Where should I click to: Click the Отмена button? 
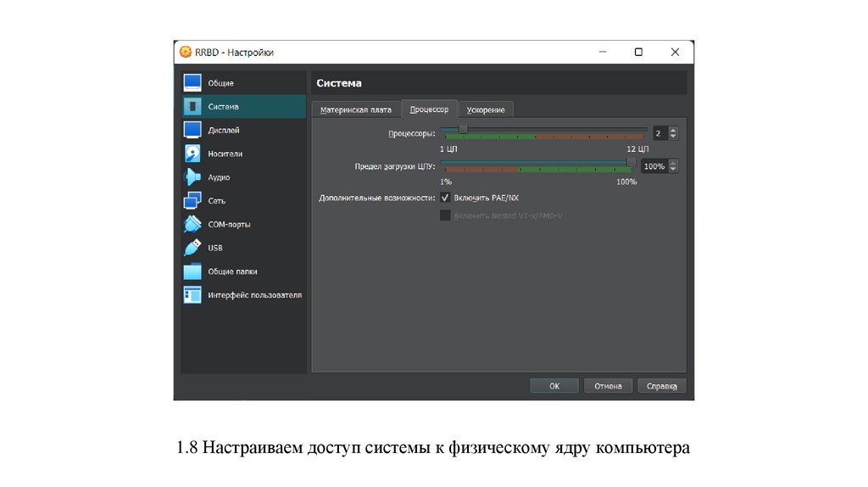coord(608,386)
